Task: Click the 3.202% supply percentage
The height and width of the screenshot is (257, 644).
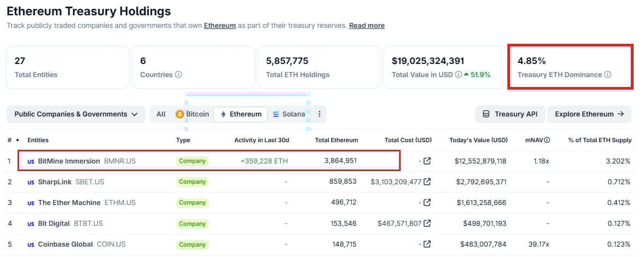Action: (x=618, y=161)
